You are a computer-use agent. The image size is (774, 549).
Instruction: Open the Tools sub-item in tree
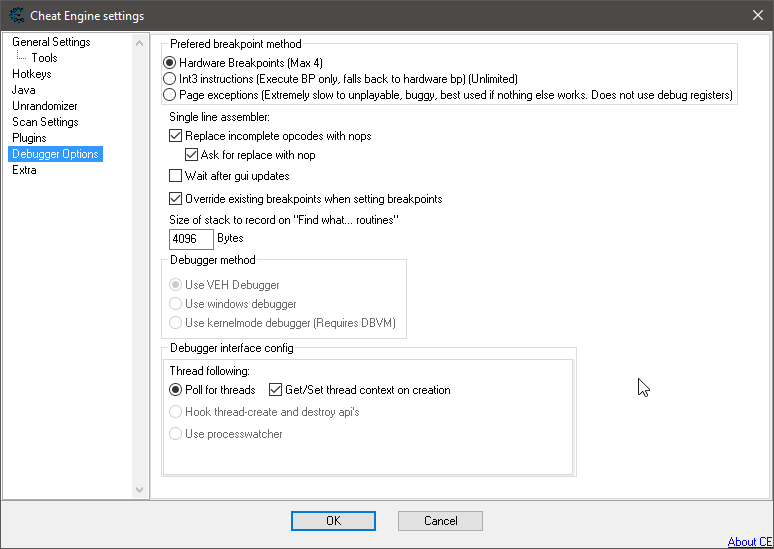click(44, 58)
